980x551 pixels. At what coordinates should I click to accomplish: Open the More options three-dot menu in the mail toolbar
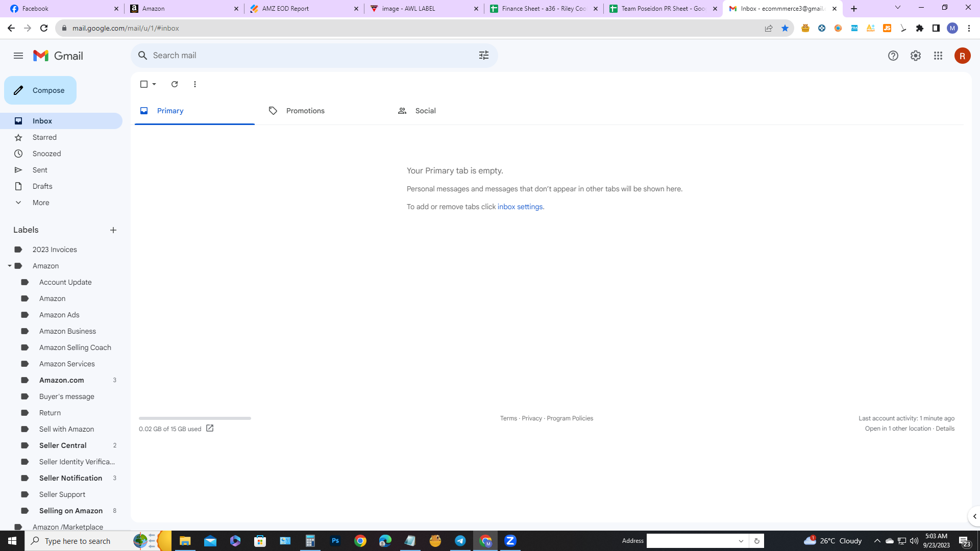coord(195,84)
